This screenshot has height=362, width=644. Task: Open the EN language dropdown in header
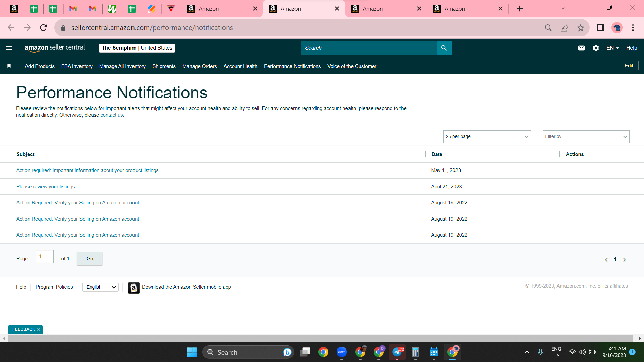[x=612, y=48]
